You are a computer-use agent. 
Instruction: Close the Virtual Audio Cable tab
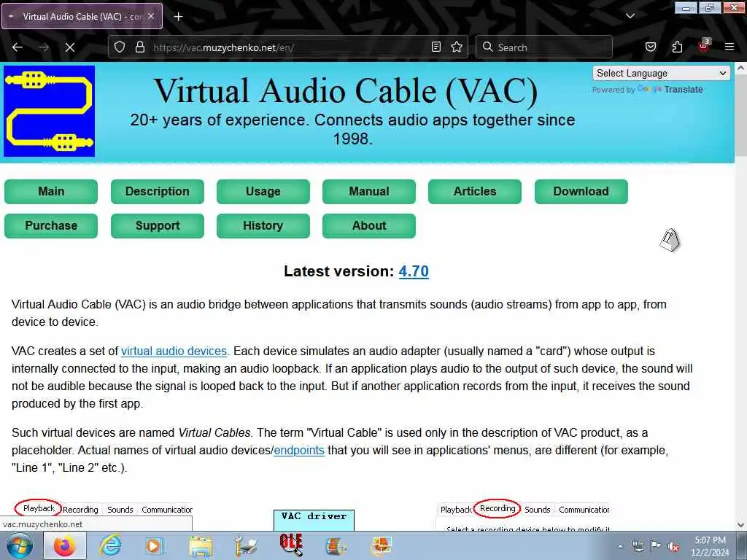coord(150,16)
